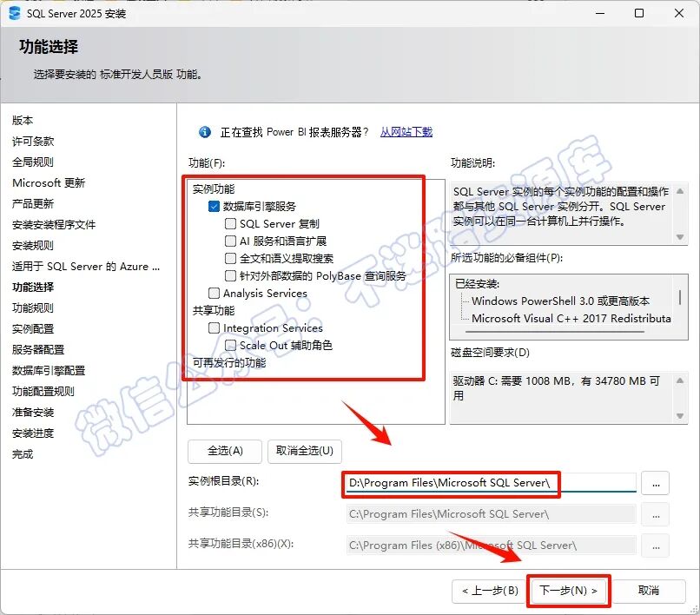The image size is (700, 615).
Task: Select 实例配置 step in sidebar
Action: (x=33, y=328)
